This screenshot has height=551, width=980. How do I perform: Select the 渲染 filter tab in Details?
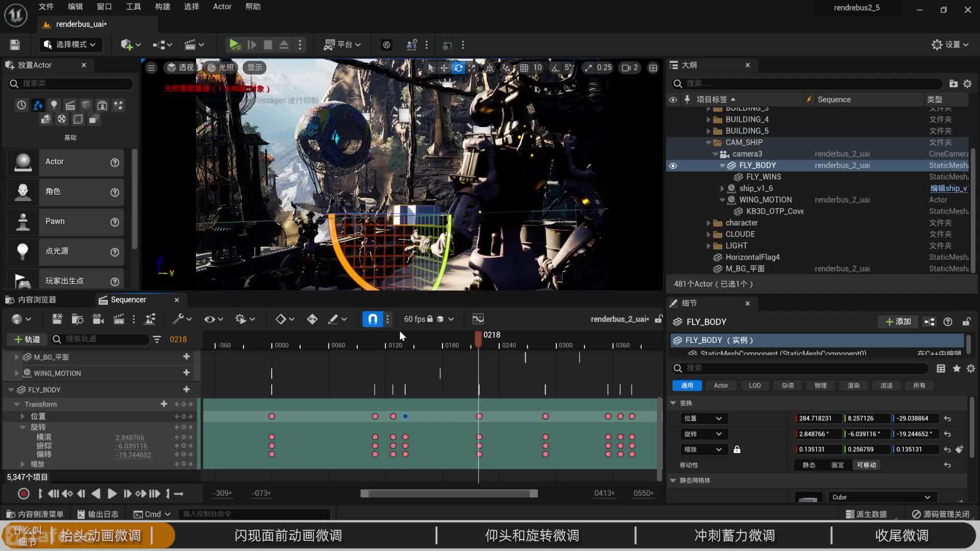(853, 386)
